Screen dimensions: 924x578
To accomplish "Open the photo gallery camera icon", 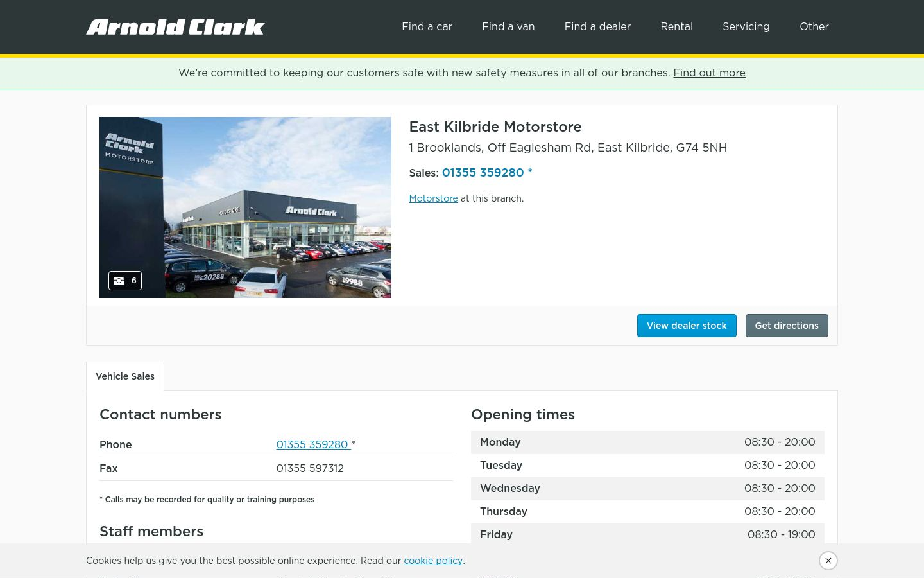I will pos(125,281).
